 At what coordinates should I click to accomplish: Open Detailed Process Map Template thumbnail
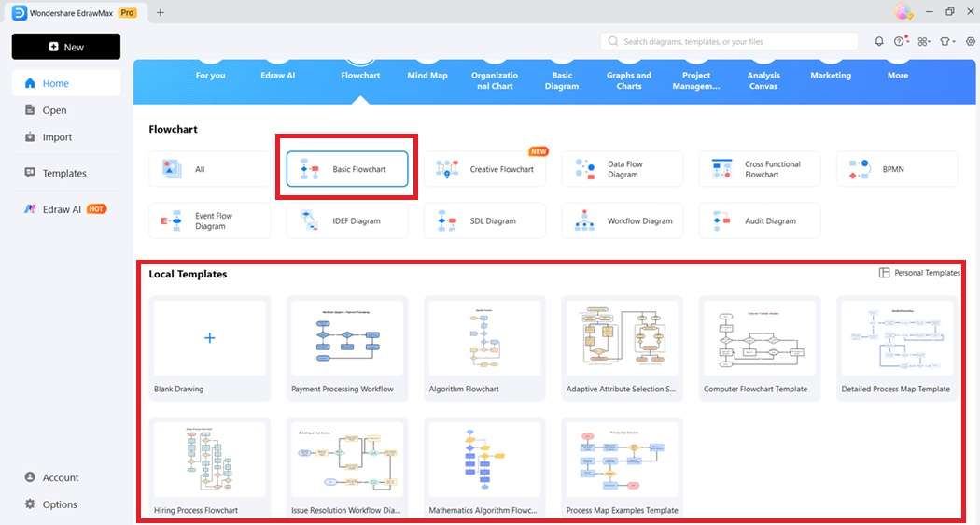(897, 338)
